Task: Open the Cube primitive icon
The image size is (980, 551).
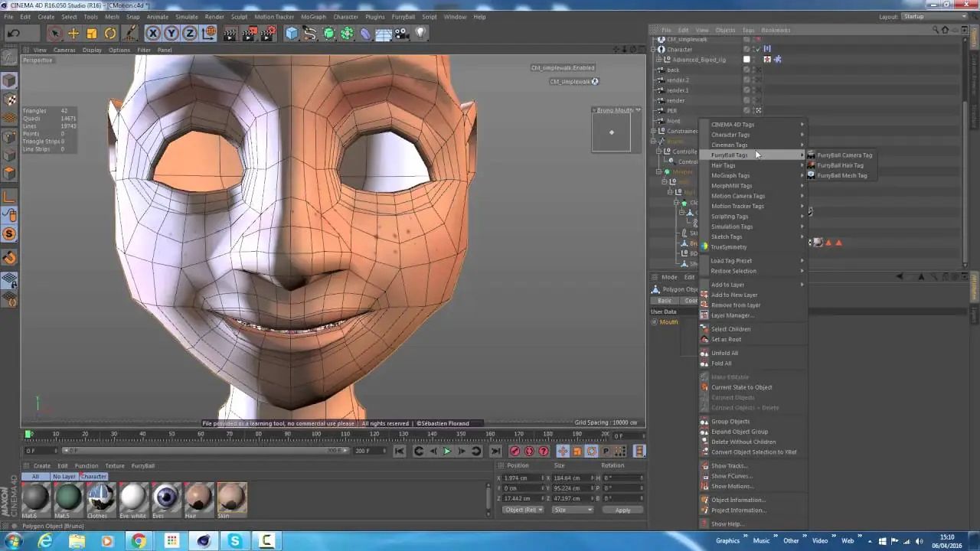Action: [x=291, y=32]
